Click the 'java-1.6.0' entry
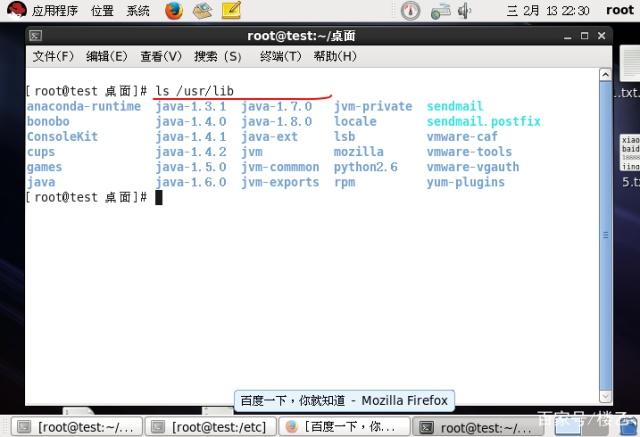 [x=191, y=182]
